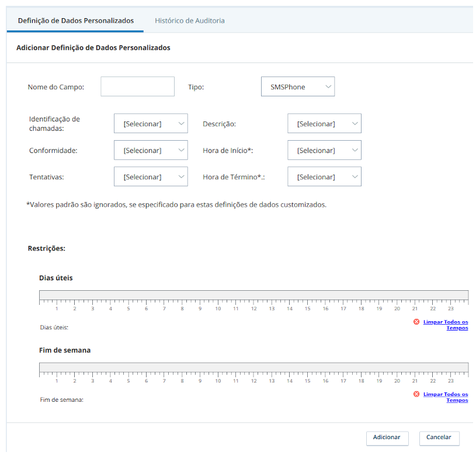
Task: Click Limpar Todos os Tempos under Fim de semana
Action: [x=446, y=397]
